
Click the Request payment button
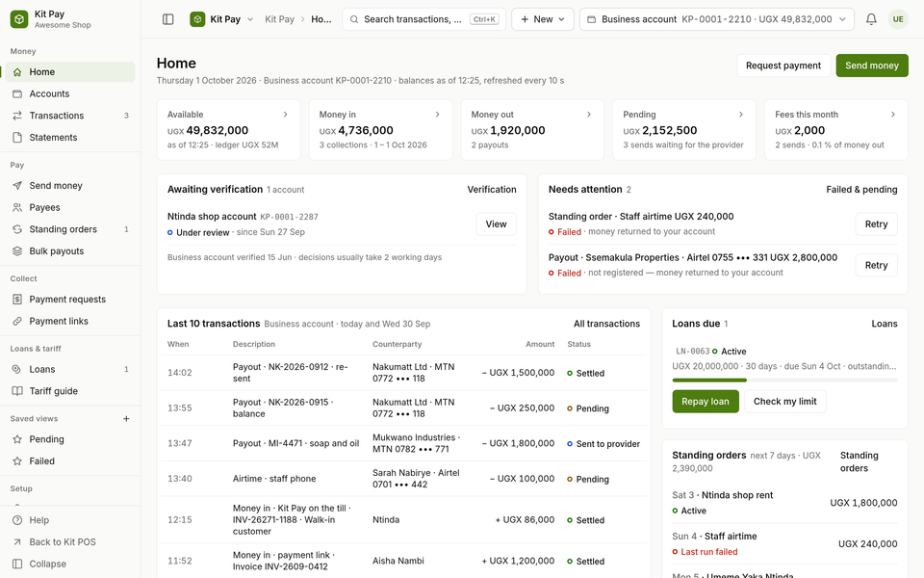click(x=783, y=66)
